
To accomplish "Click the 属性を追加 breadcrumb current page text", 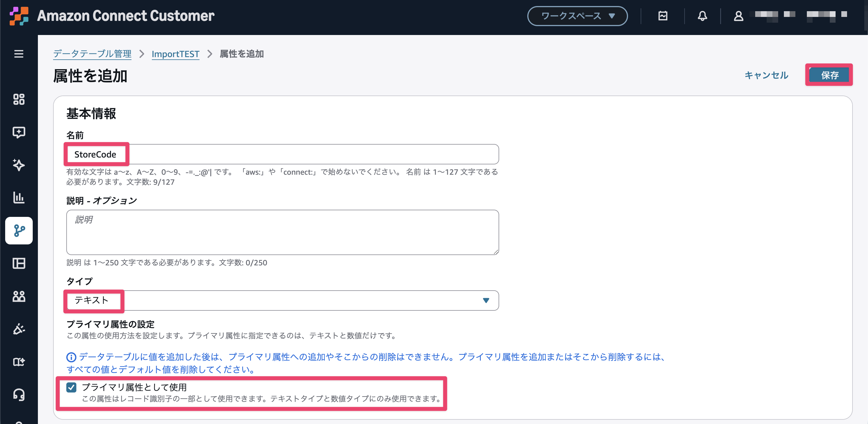I will click(242, 54).
